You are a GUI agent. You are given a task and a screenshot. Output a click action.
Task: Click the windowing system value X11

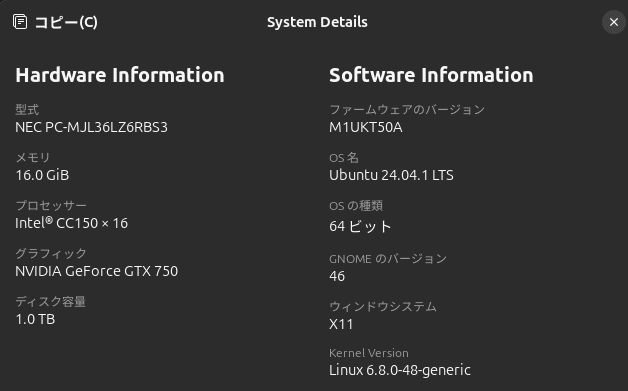coord(341,324)
